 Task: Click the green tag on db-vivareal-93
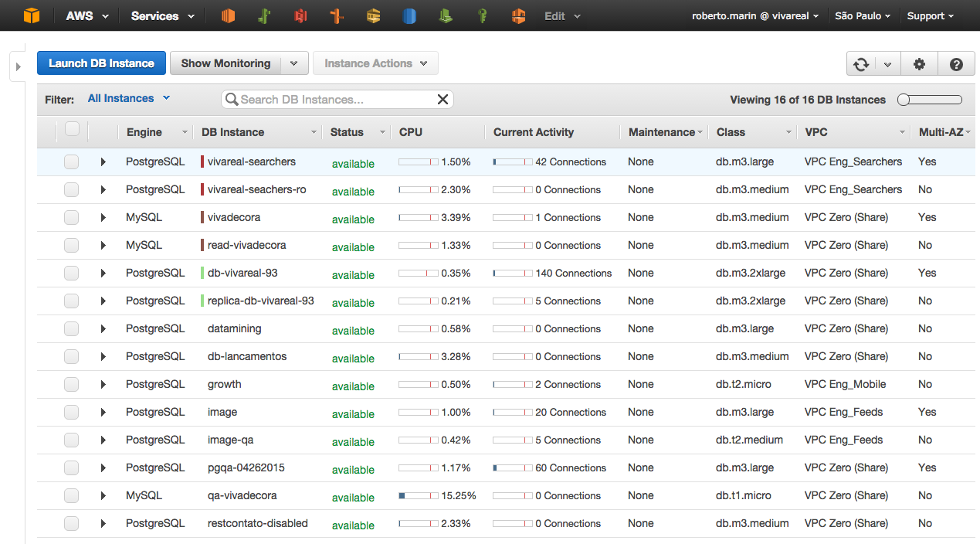coord(202,273)
